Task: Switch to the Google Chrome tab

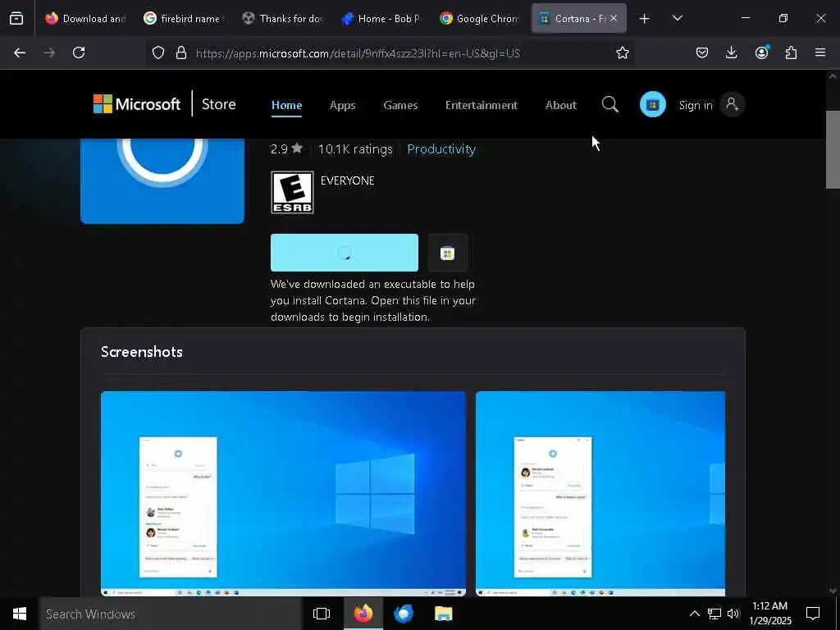Action: (479, 19)
